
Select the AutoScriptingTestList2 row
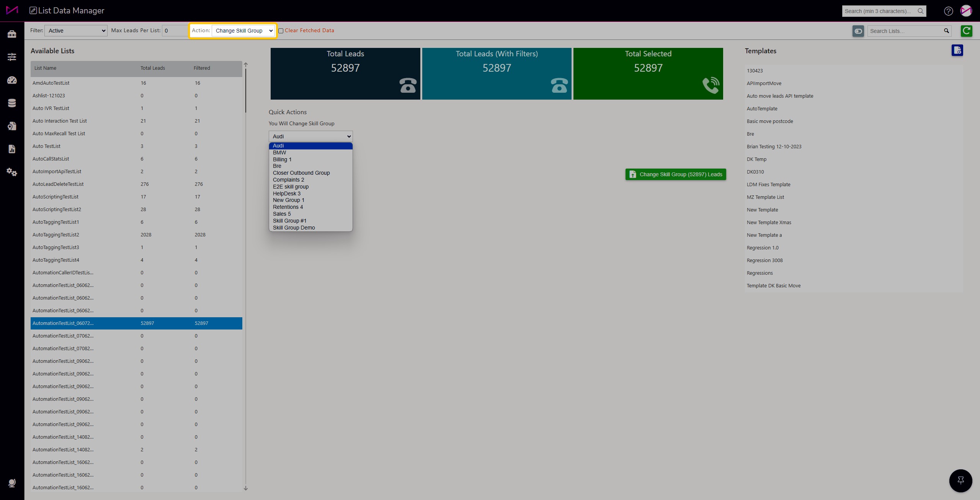[136, 210]
